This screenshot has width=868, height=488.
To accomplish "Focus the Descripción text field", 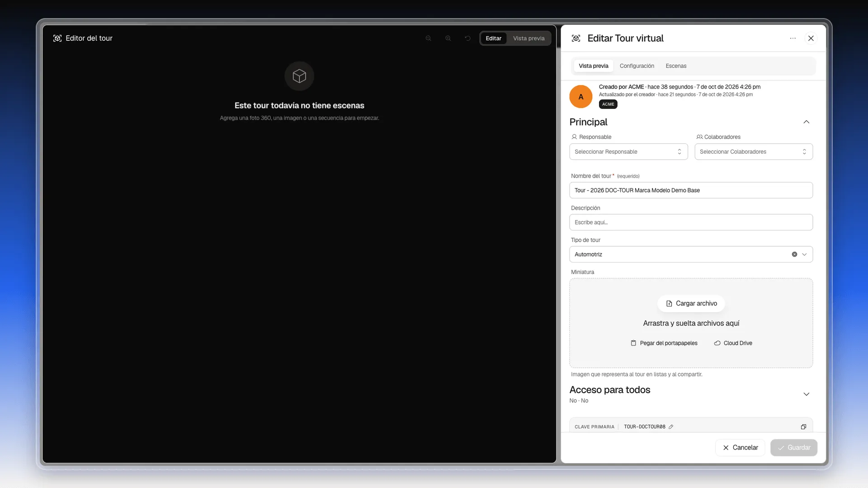I will pyautogui.click(x=691, y=222).
